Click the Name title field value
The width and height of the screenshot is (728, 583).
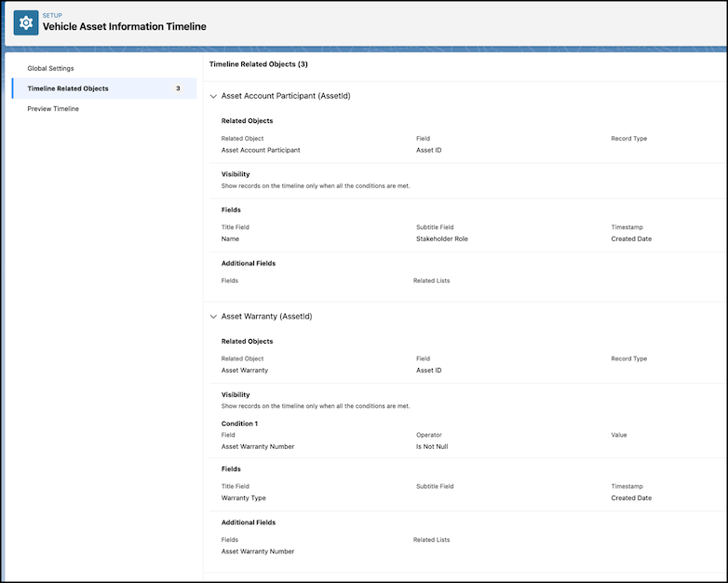(x=230, y=238)
